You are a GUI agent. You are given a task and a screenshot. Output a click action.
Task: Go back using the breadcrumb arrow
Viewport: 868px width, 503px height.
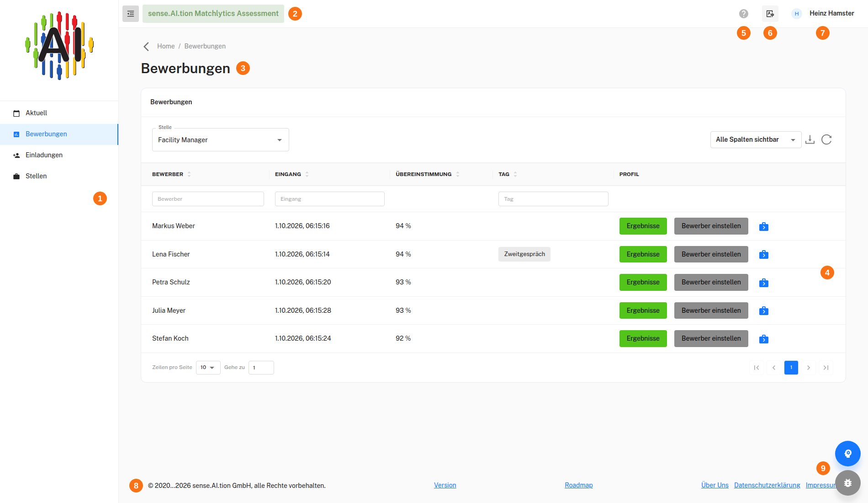[x=146, y=46]
